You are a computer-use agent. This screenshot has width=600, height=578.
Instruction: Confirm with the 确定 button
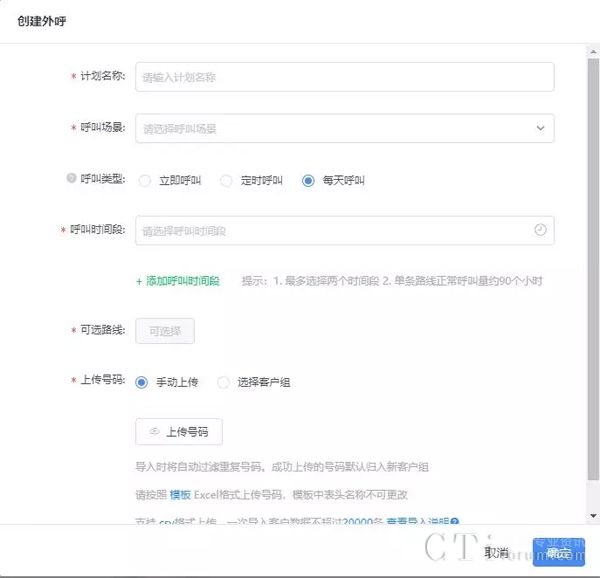pos(558,552)
